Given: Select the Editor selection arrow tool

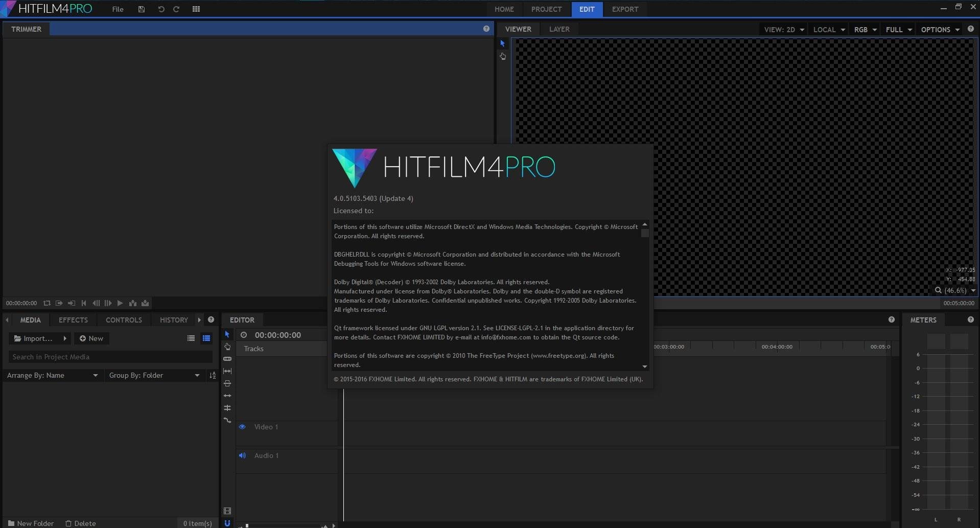Looking at the screenshot, I should 227,334.
